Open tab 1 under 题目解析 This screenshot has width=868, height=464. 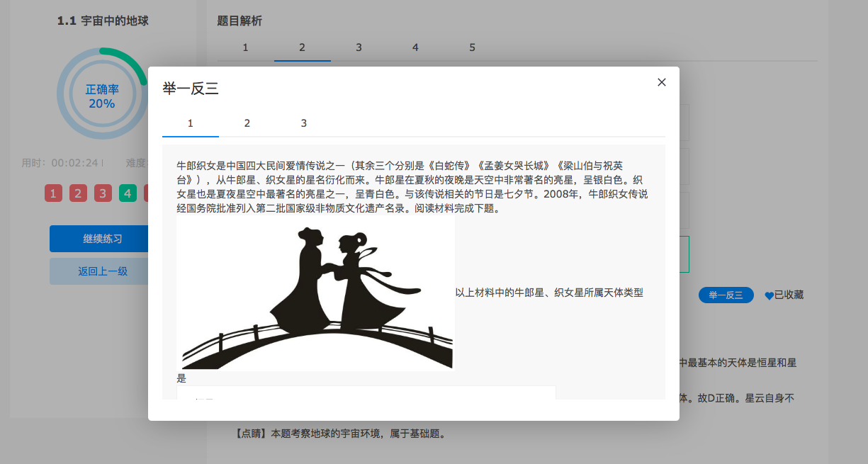click(245, 47)
